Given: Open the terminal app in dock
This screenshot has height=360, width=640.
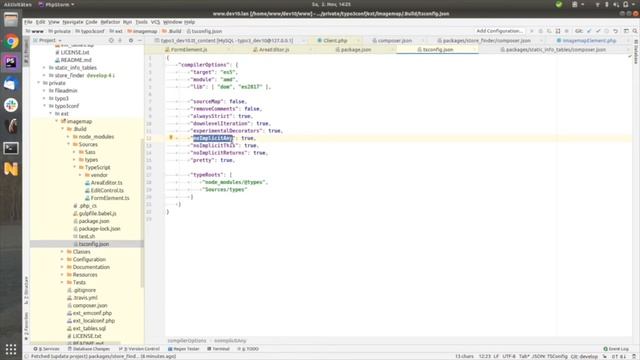Looking at the screenshot, I should (x=11, y=148).
